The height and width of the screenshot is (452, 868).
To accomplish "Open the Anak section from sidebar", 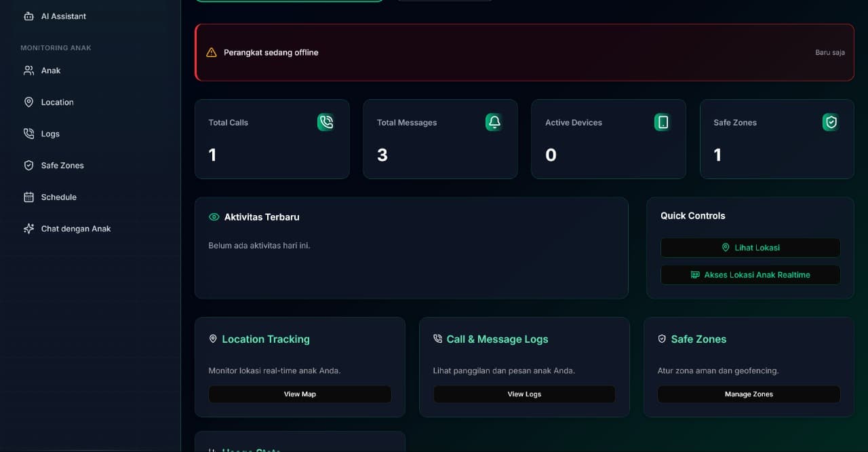I will click(51, 70).
